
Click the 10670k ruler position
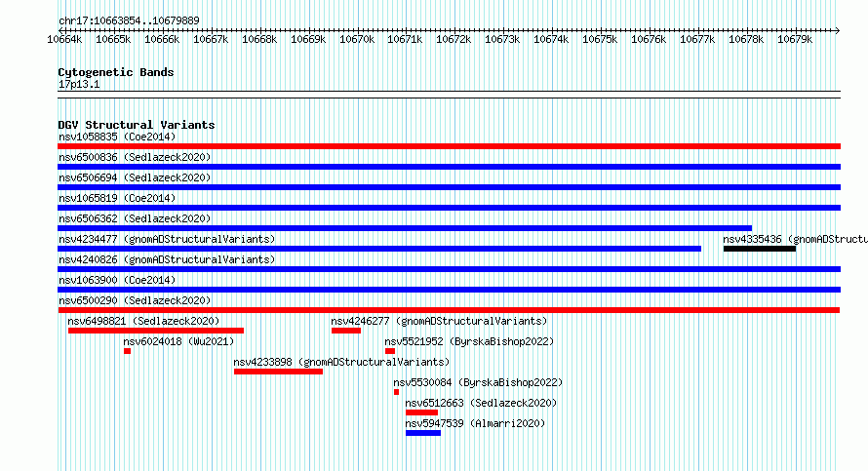[357, 39]
